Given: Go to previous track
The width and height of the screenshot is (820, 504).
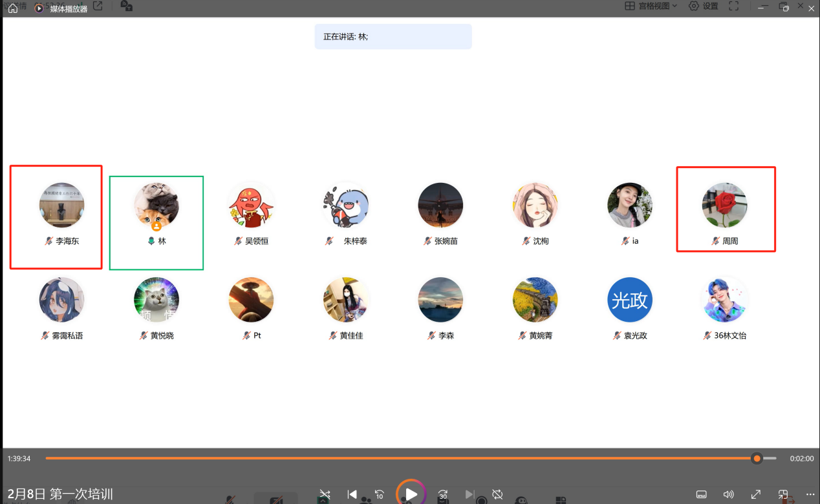Looking at the screenshot, I should click(x=352, y=494).
